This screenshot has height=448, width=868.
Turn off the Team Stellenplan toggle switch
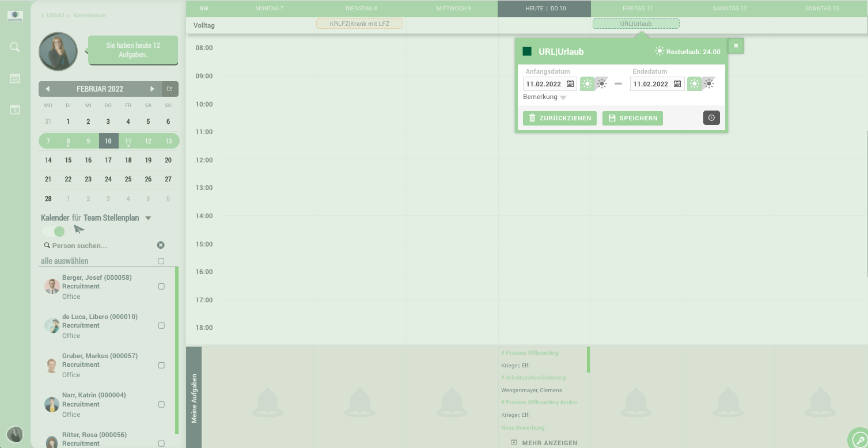(53, 231)
